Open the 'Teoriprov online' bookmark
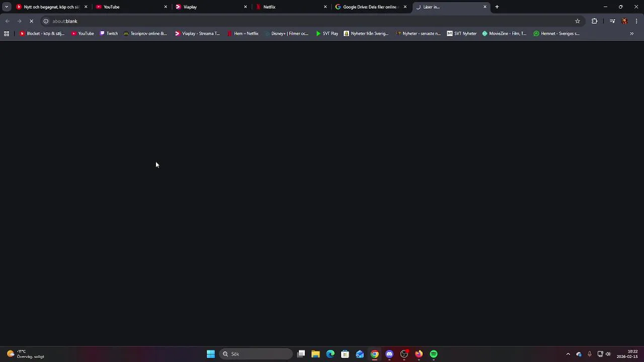This screenshot has height=362, width=644. [145, 34]
